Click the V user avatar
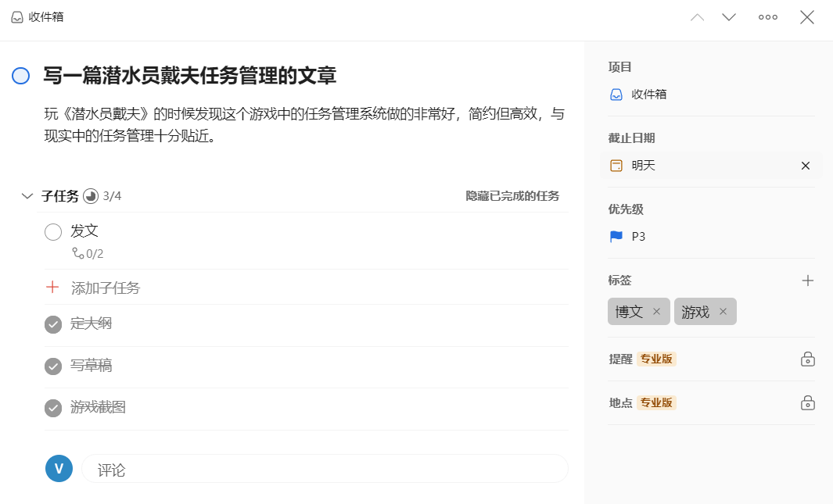Viewport: 833px width, 504px height. (59, 469)
